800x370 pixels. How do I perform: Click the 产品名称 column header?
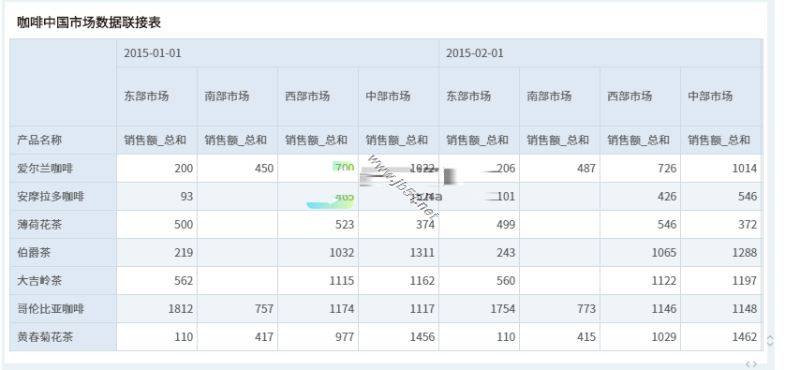click(x=39, y=140)
